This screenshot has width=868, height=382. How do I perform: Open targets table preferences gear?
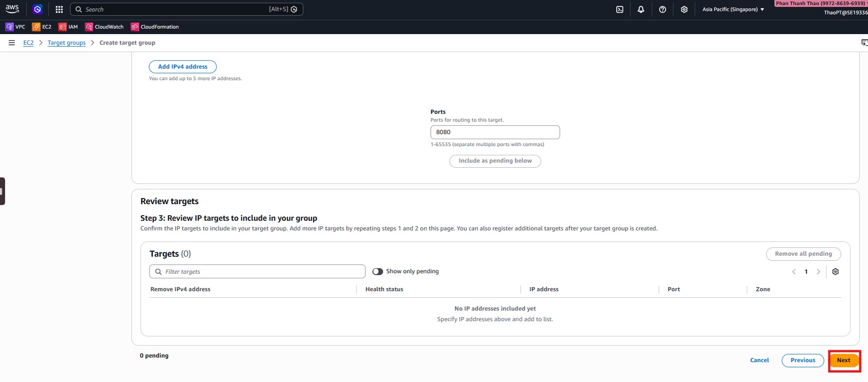835,271
